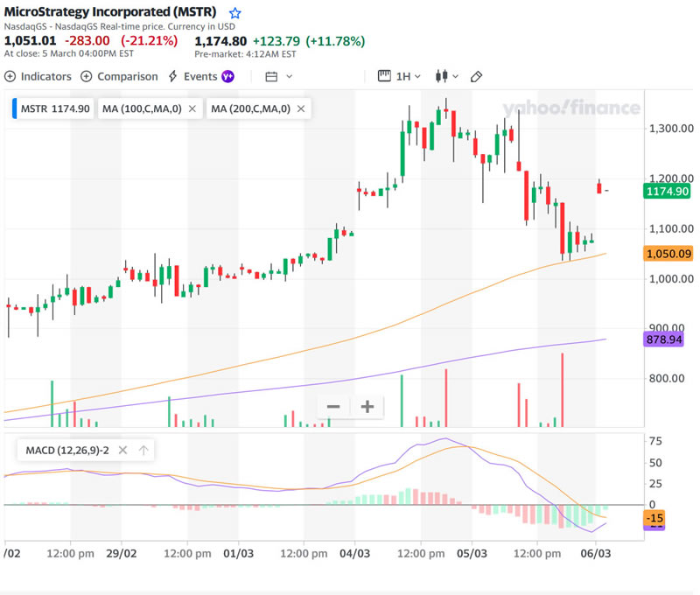Click the 04/03 date axis label
The width and height of the screenshot is (700, 595).
click(x=355, y=554)
